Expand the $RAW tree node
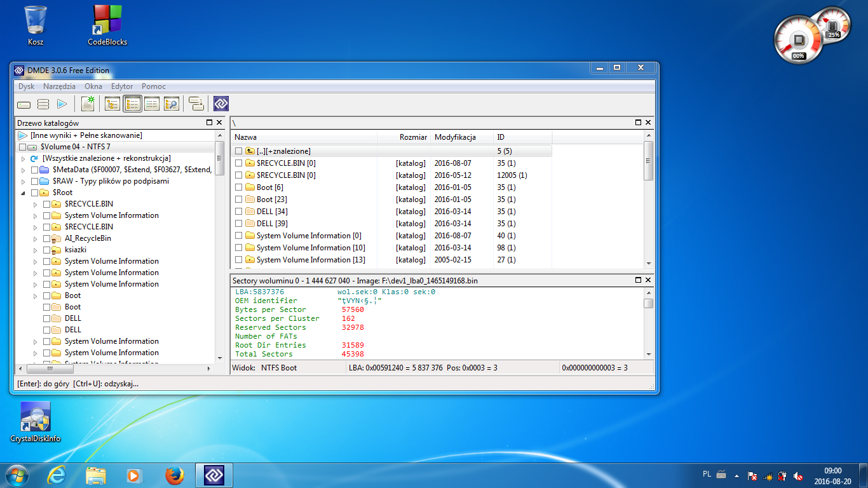The width and height of the screenshot is (868, 488). click(24, 181)
